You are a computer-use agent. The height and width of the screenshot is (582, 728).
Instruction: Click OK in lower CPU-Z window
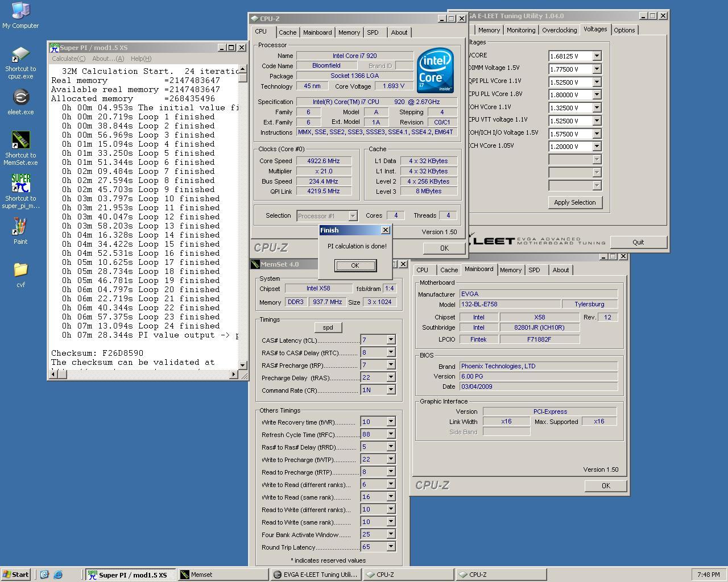click(606, 485)
